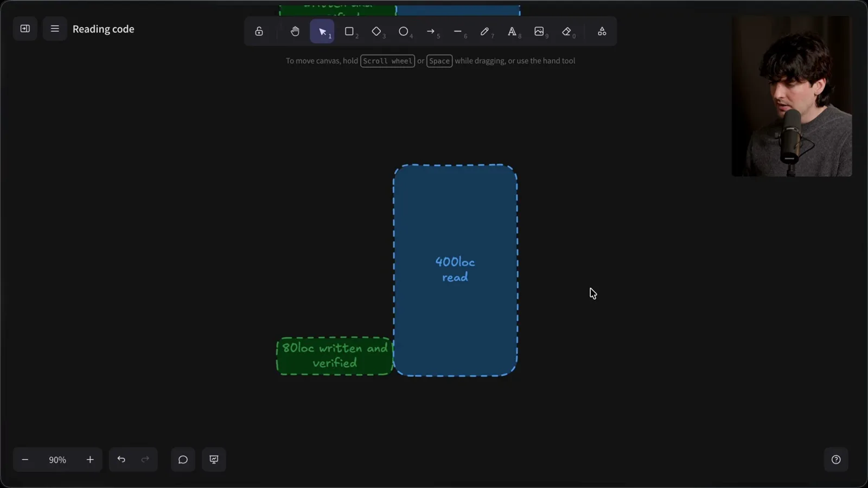The image size is (868, 488).
Task: Redo the last undone action
Action: pos(145,460)
